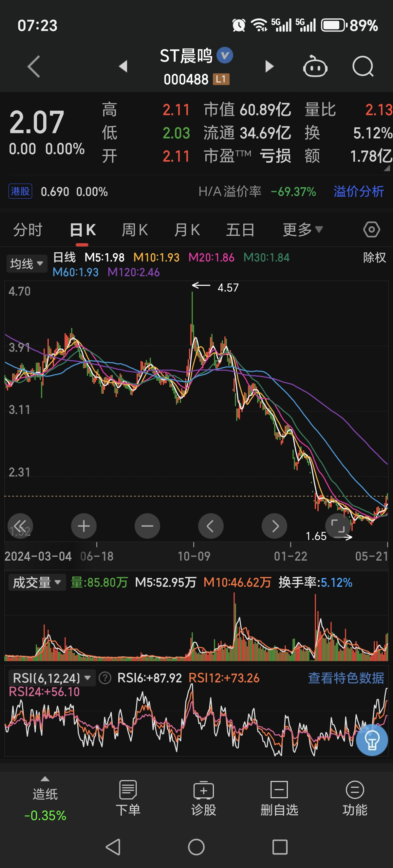Tap the M120:2.46 moving average label
This screenshot has height=868, width=393.
(134, 272)
